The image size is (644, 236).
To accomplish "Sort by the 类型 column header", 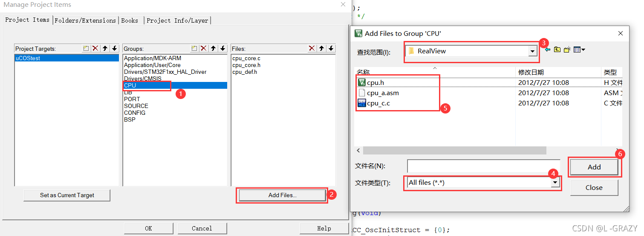I will 612,72.
